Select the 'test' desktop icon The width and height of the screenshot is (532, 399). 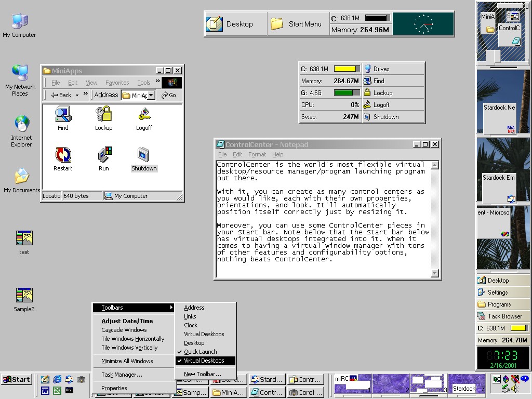24,242
